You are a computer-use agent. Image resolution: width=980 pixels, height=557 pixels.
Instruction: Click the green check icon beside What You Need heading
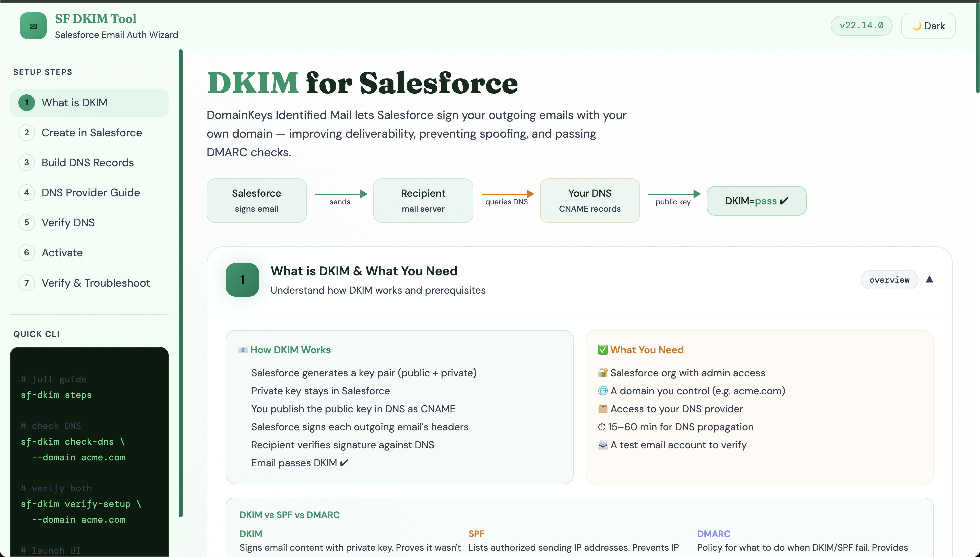[x=602, y=349]
